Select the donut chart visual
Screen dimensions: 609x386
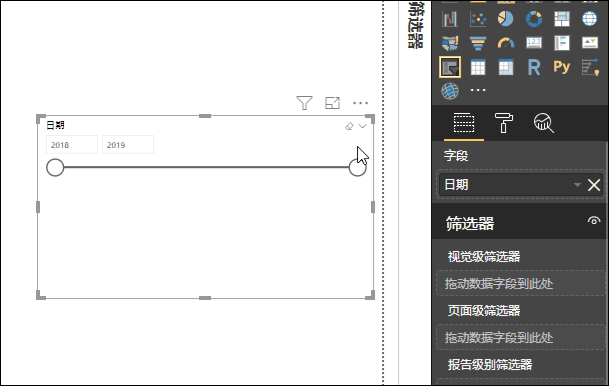click(x=534, y=19)
